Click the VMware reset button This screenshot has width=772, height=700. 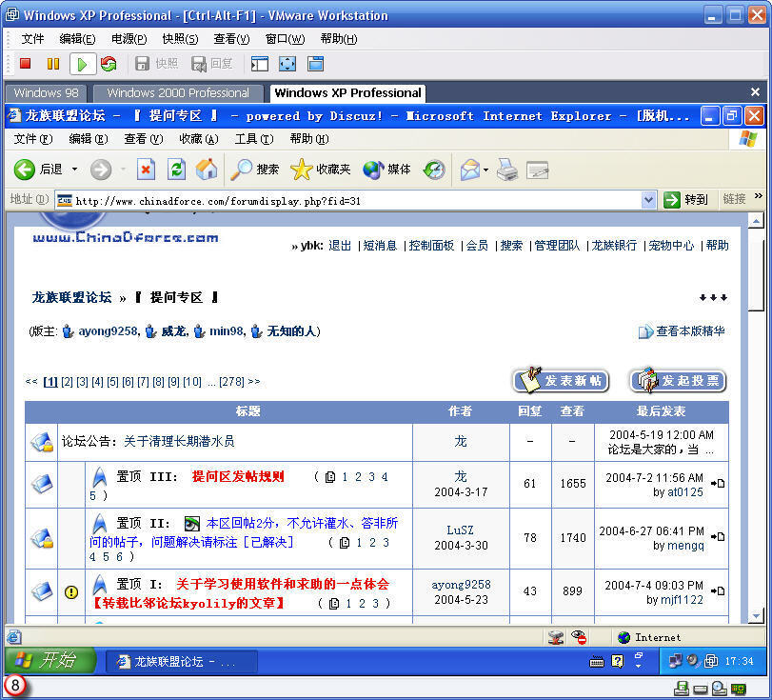[x=109, y=64]
